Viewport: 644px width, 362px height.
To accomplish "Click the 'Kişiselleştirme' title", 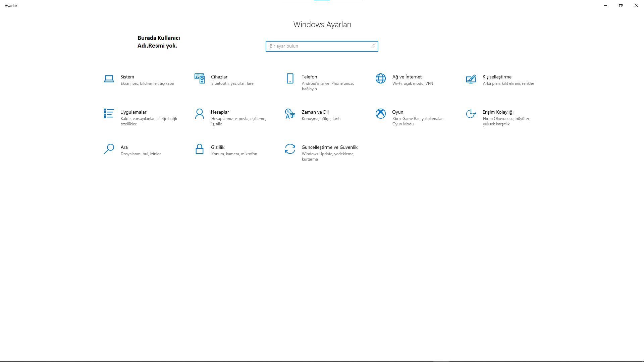I will click(x=497, y=77).
